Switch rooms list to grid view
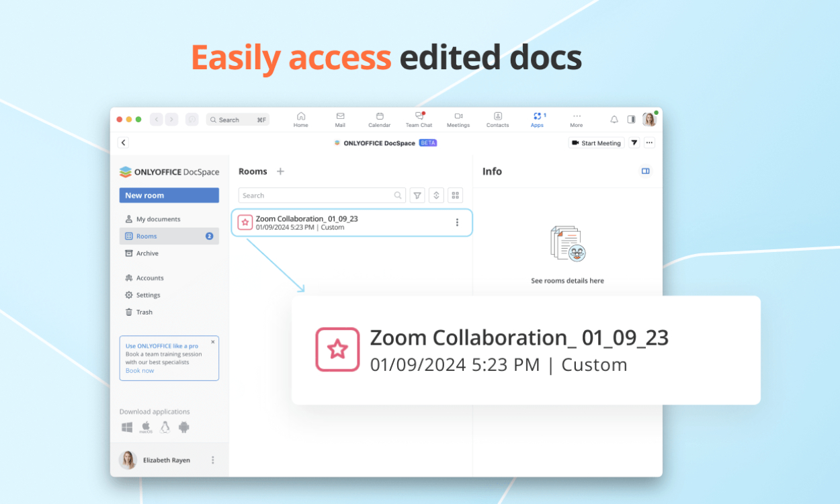The image size is (840, 504). pos(455,195)
